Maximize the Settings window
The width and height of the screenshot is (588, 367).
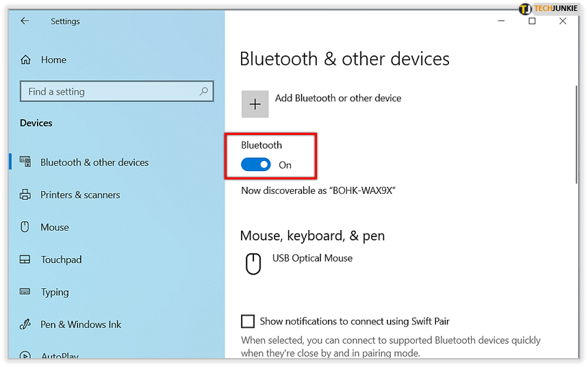[532, 21]
